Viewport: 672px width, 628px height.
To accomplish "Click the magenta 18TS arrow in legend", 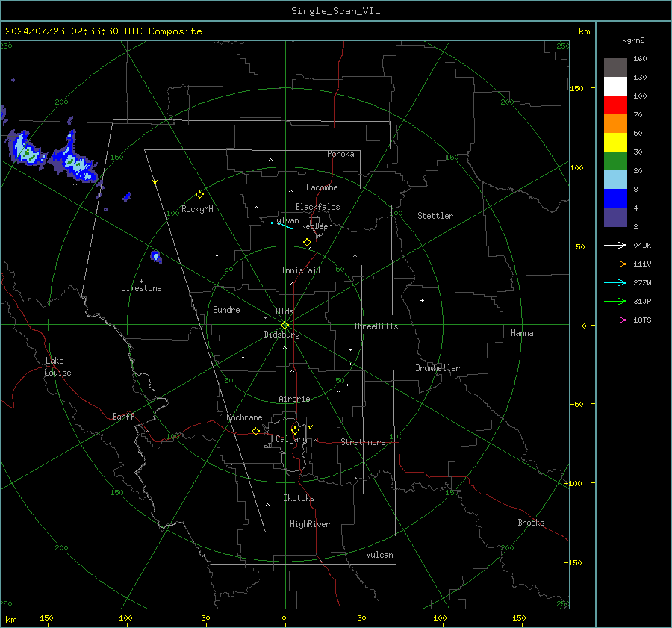I will point(615,320).
